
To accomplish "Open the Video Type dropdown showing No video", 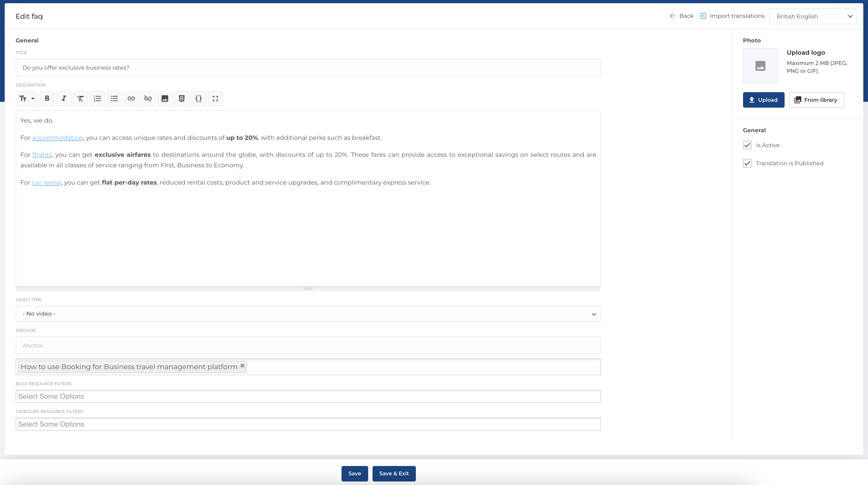I will (308, 314).
